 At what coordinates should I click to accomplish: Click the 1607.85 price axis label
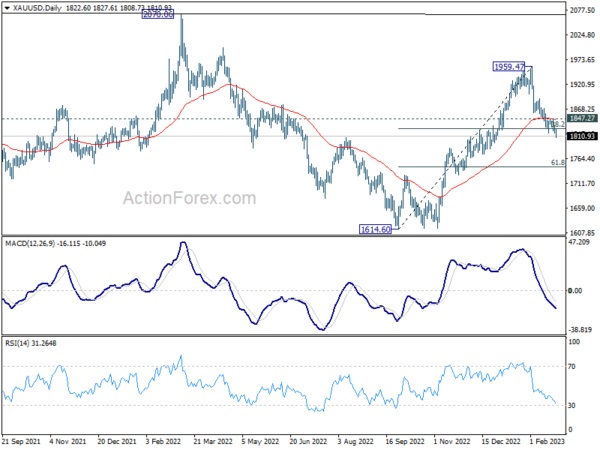(x=580, y=233)
